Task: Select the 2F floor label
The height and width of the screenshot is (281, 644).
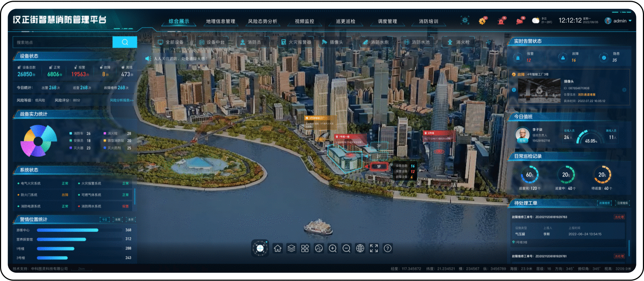Action: (379, 156)
